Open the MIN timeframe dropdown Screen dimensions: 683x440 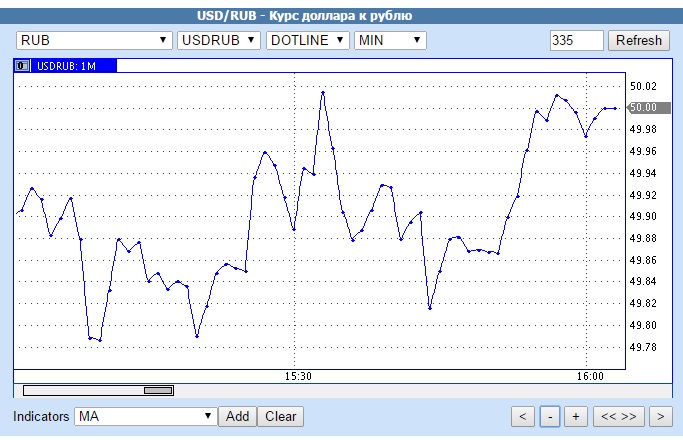click(x=390, y=41)
